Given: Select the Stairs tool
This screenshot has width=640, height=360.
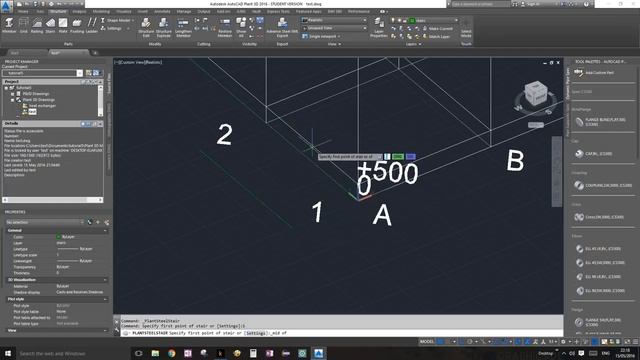Looking at the screenshot, I should [50, 25].
